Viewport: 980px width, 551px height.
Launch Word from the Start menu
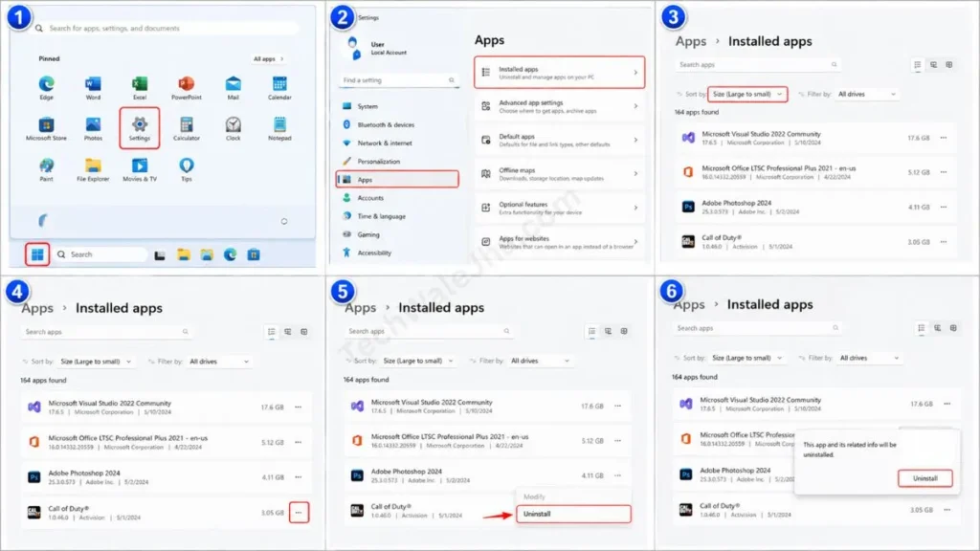(93, 87)
